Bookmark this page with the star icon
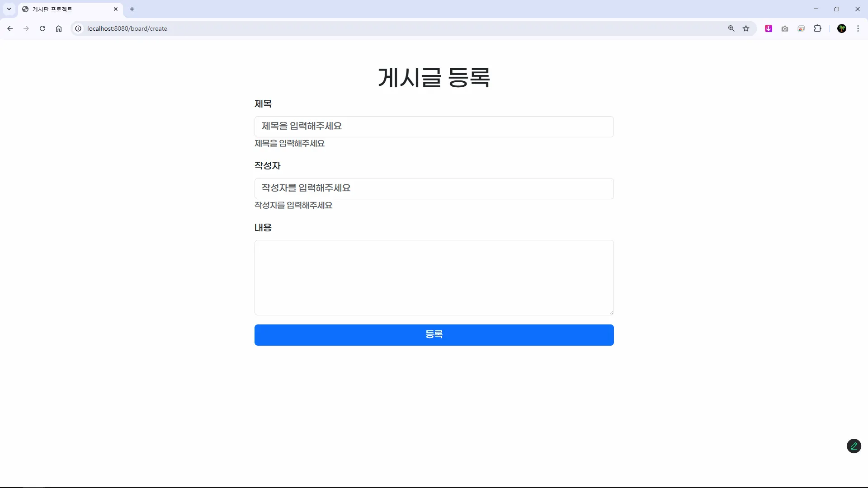 click(746, 28)
